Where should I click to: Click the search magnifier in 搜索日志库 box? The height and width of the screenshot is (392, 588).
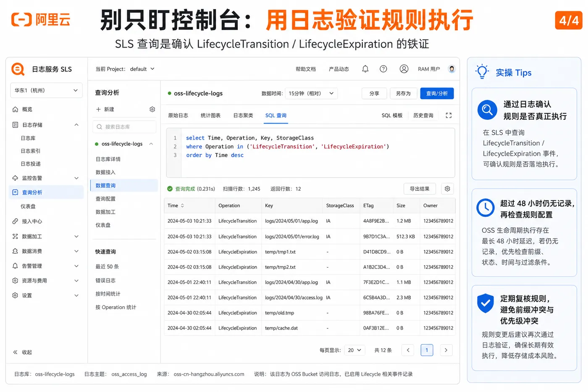pyautogui.click(x=100, y=127)
